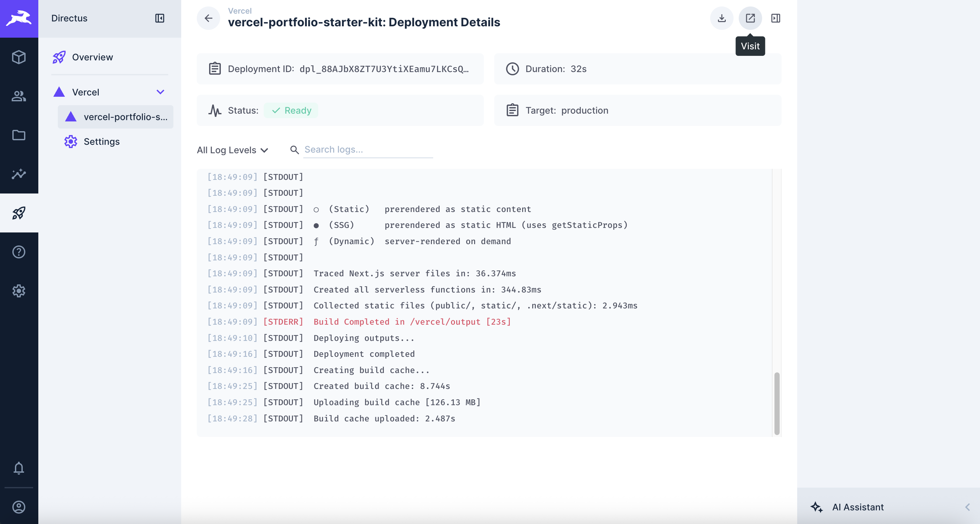Open the User Directory module icon
Screen dimensions: 980x524
[19, 96]
